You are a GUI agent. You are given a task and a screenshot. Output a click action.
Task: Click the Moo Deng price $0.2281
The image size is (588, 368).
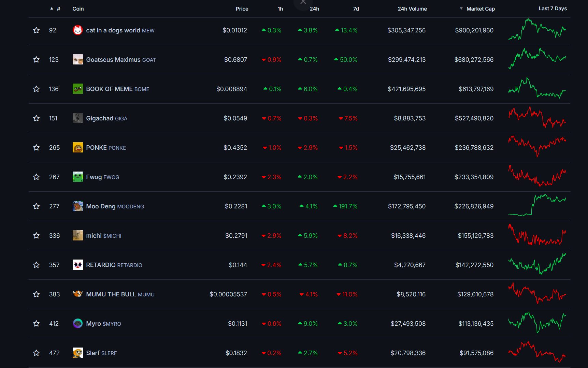[x=236, y=206]
